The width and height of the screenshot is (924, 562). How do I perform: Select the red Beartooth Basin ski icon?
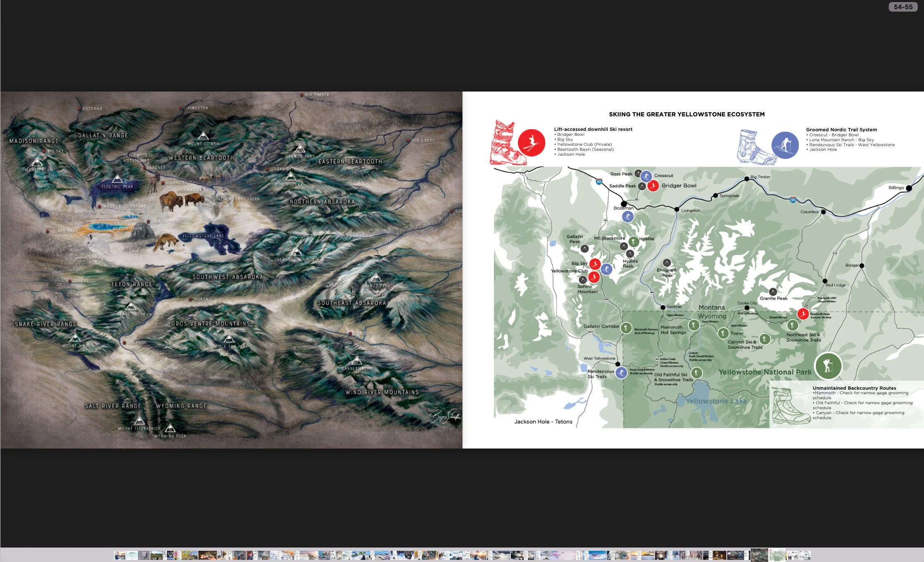click(803, 314)
